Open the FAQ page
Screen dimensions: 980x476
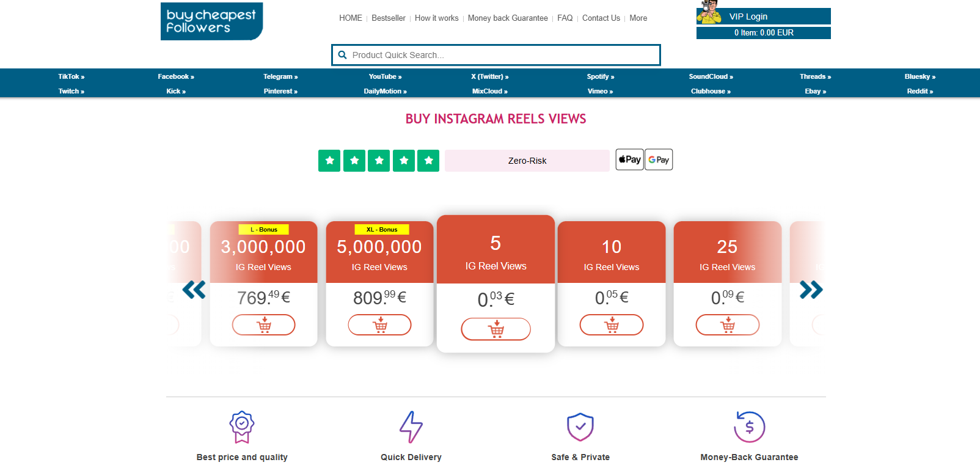[565, 18]
